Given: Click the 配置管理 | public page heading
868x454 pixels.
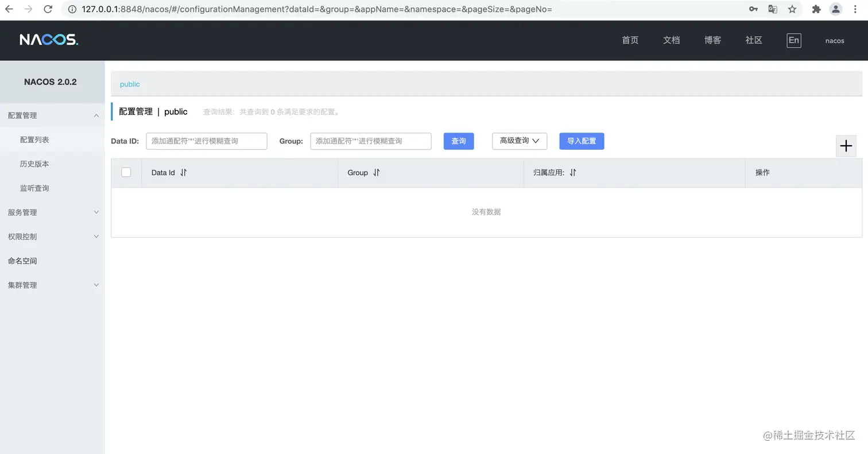Looking at the screenshot, I should (x=153, y=111).
